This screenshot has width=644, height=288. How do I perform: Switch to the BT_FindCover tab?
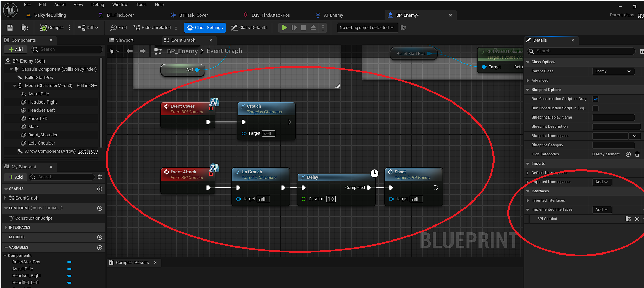click(x=120, y=15)
